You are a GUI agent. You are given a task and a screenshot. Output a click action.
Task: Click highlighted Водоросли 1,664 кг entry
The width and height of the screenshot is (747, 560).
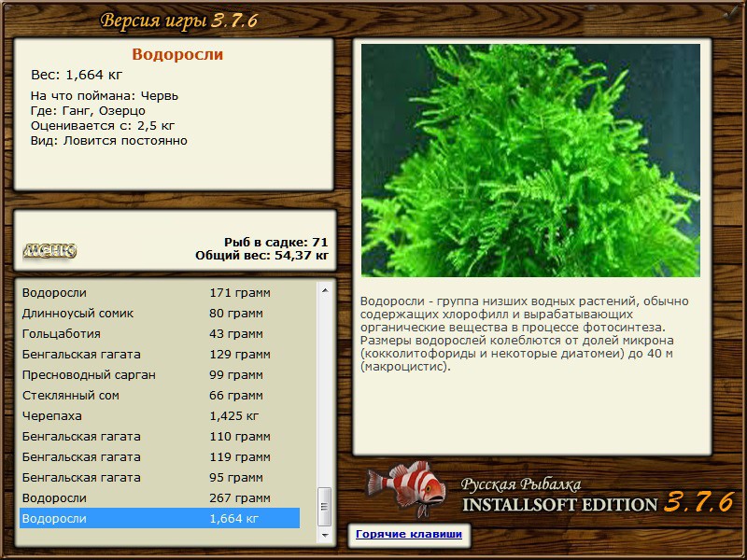pyautogui.click(x=160, y=518)
